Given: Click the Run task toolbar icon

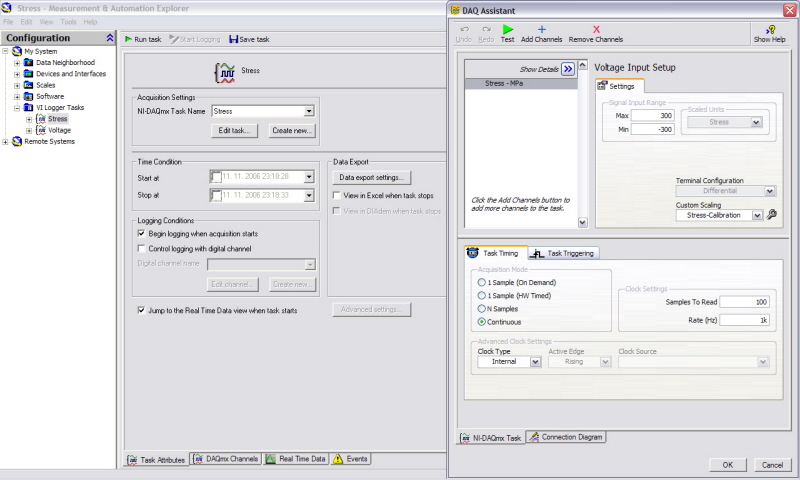Looking at the screenshot, I should pyautogui.click(x=128, y=39).
